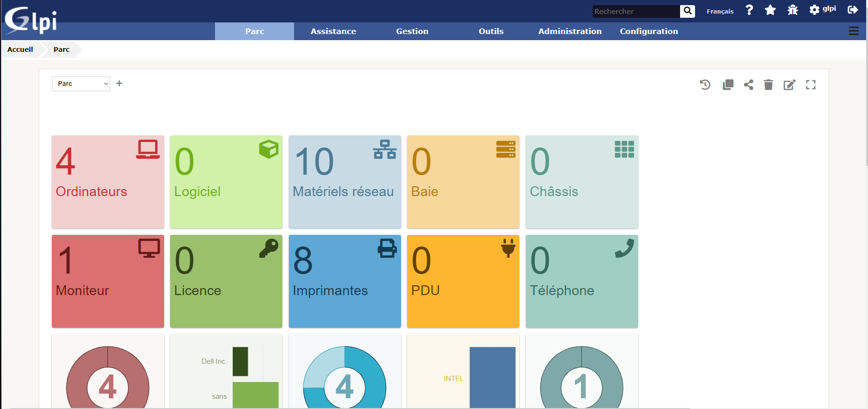
Task: Open the saved searches star icon
Action: (770, 10)
